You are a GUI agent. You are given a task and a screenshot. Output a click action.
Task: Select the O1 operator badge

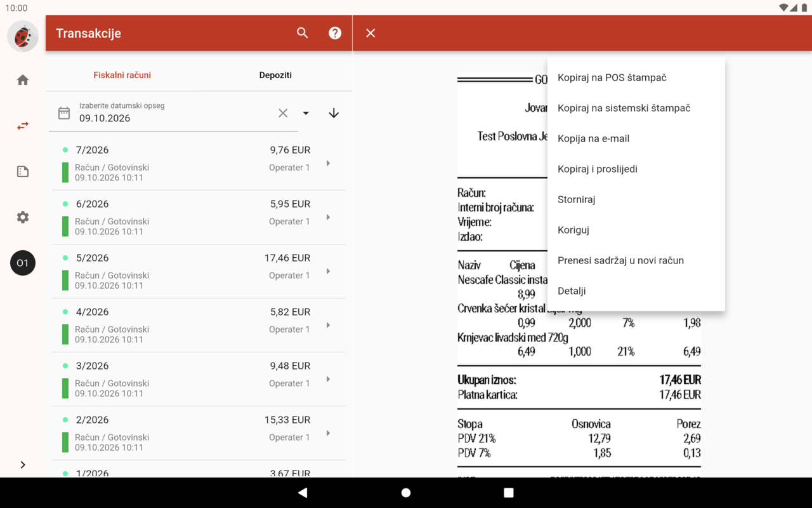point(23,263)
